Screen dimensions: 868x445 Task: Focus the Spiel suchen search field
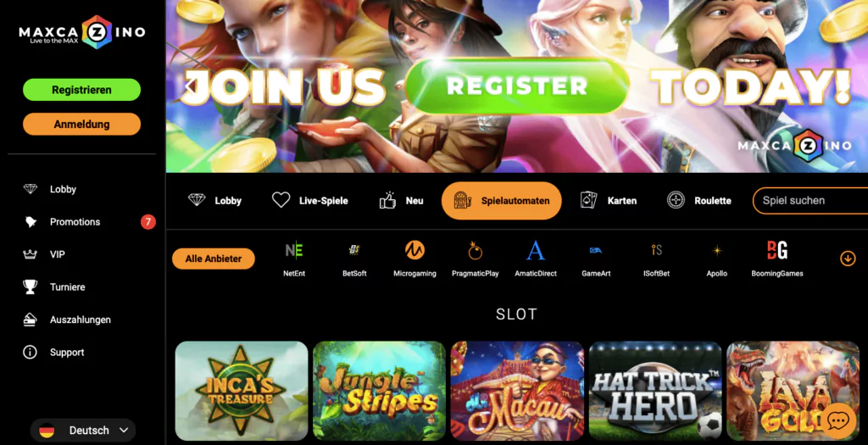click(810, 200)
